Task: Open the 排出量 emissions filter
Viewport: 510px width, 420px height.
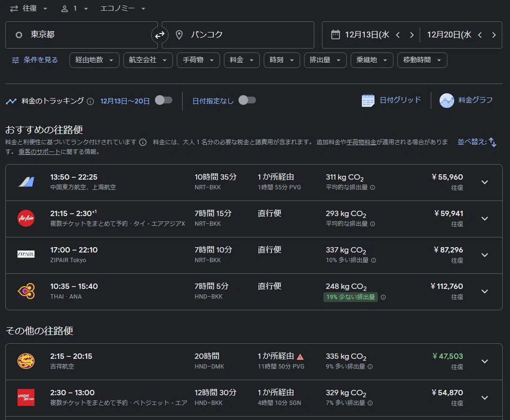Action: 325,60
